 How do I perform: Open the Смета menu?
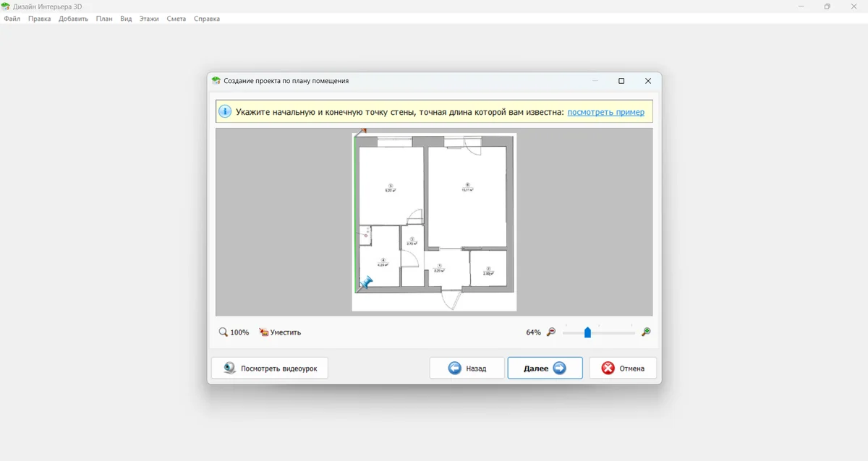(x=176, y=19)
